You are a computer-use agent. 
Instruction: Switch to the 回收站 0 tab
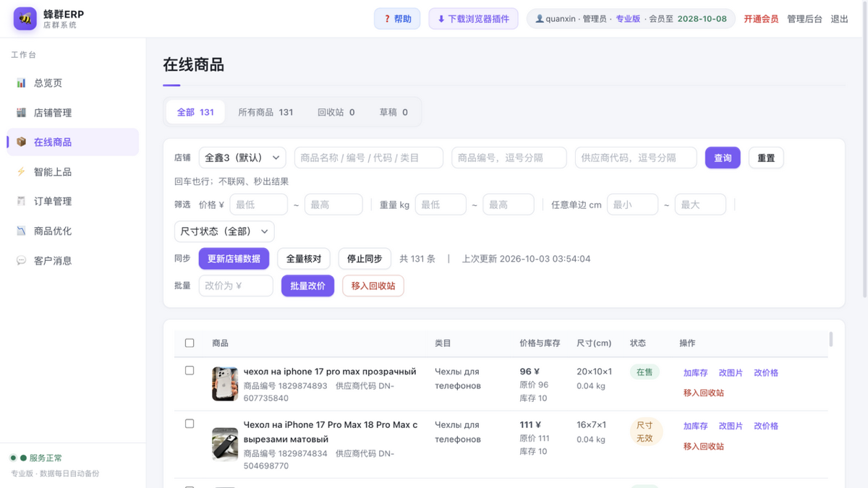coord(336,112)
